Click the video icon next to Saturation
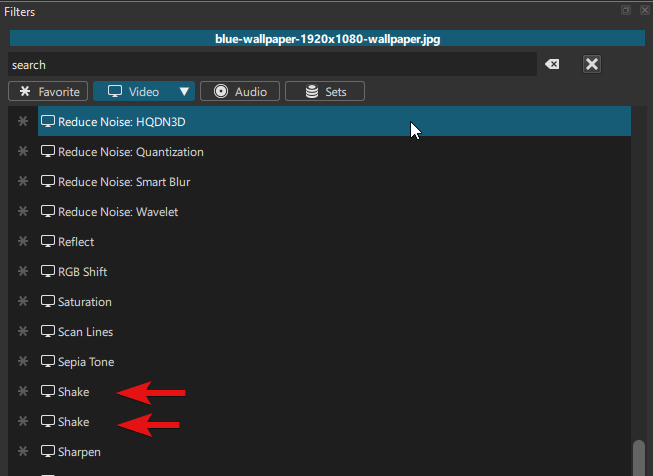 click(x=48, y=301)
